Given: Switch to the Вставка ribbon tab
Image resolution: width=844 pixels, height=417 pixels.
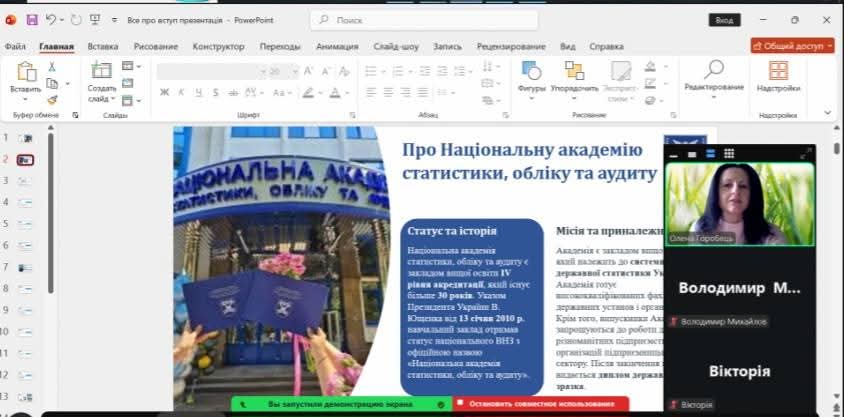Looking at the screenshot, I should (x=102, y=46).
